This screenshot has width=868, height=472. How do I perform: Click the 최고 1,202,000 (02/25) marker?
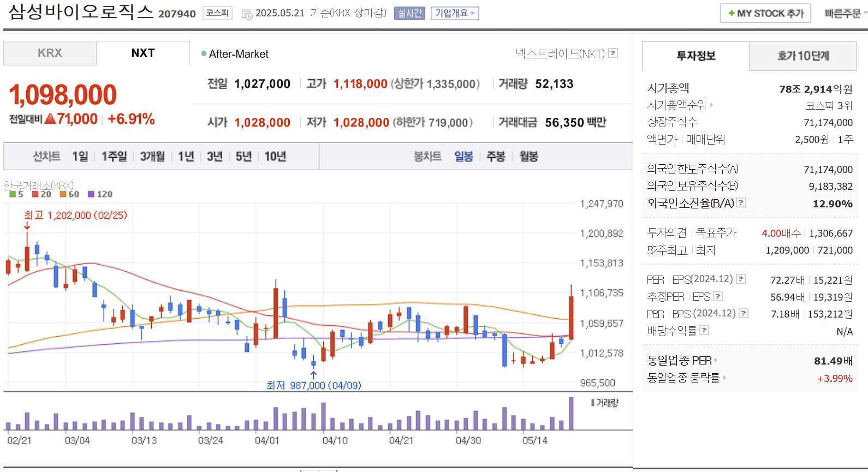click(x=75, y=215)
